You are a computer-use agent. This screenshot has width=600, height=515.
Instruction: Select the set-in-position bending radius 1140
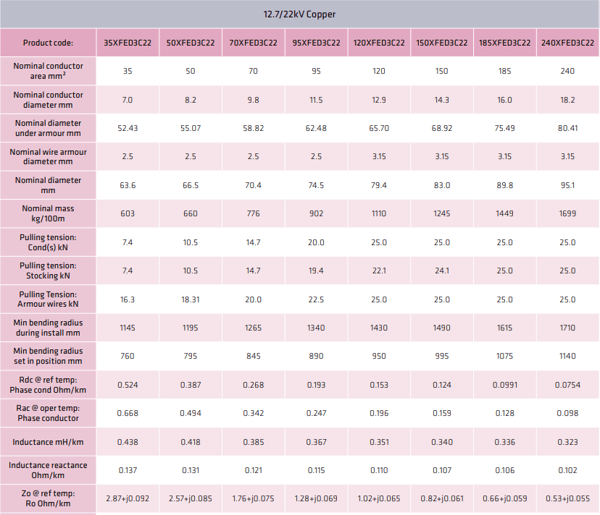tap(567, 356)
